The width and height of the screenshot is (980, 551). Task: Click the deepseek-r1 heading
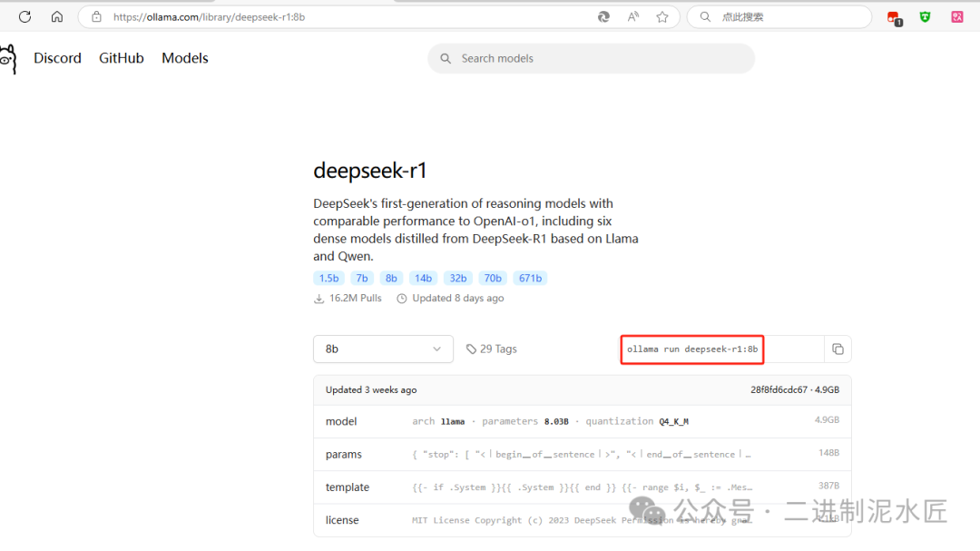pos(370,170)
